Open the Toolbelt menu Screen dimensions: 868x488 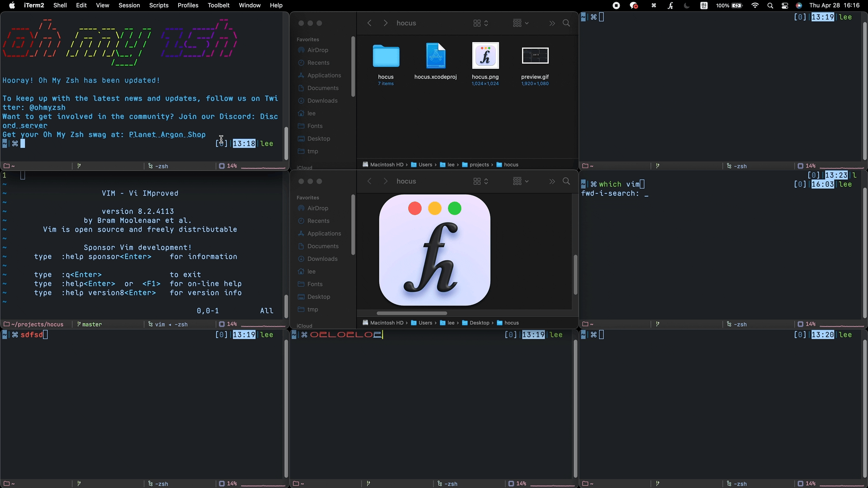[x=219, y=5]
